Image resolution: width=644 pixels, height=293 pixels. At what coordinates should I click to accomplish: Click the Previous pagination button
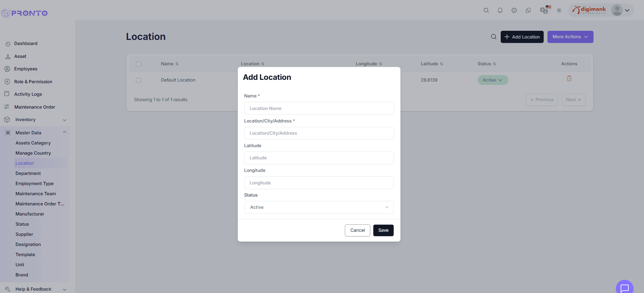[542, 100]
